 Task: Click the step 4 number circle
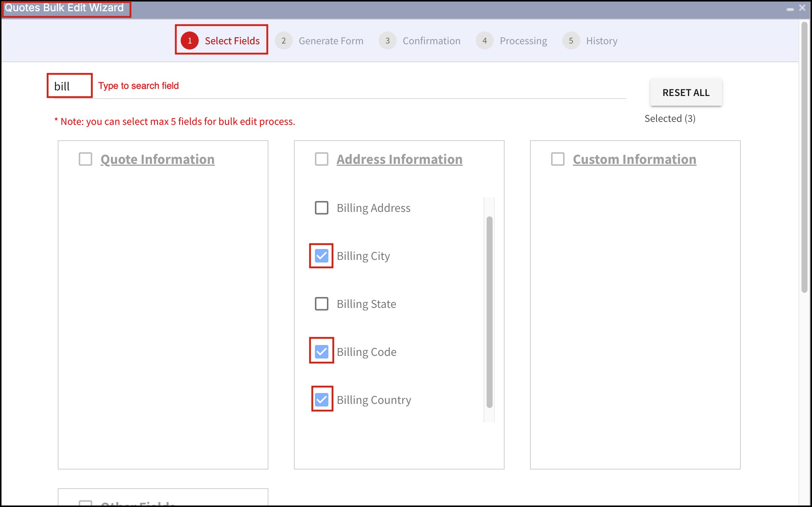pyautogui.click(x=485, y=40)
